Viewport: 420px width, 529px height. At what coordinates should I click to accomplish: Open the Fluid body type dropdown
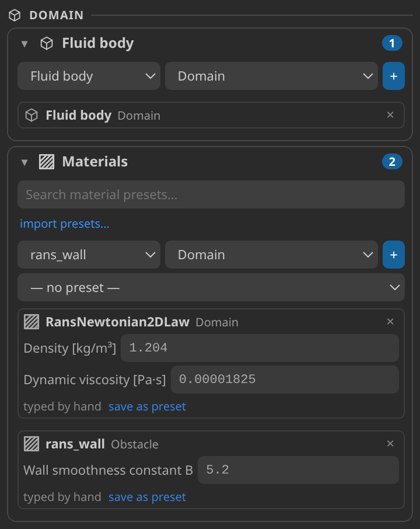89,76
